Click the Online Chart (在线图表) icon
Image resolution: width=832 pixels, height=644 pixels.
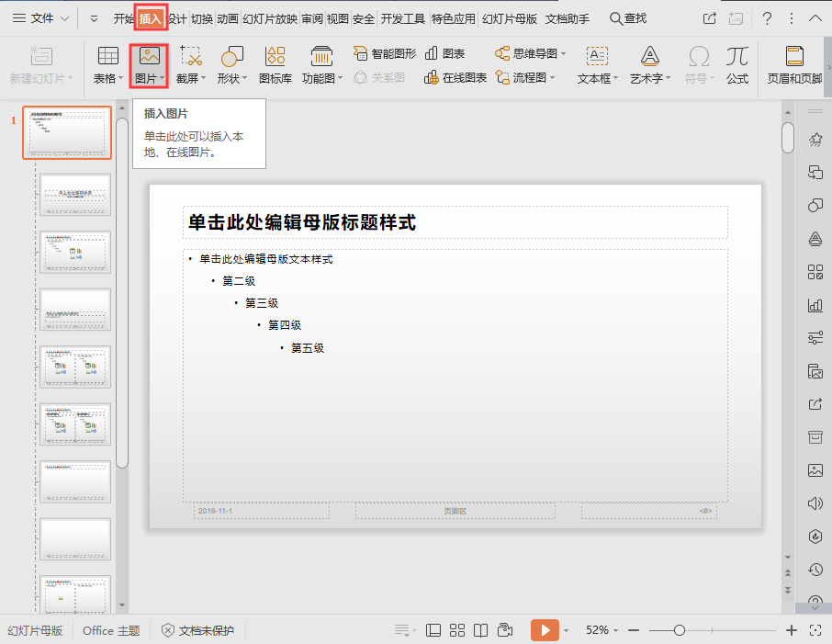tap(455, 78)
